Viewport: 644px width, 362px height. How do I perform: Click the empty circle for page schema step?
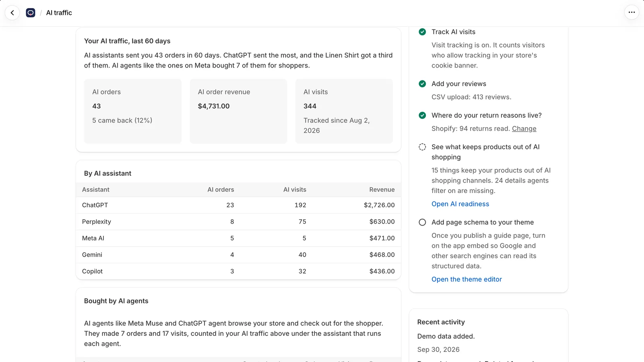point(422,222)
